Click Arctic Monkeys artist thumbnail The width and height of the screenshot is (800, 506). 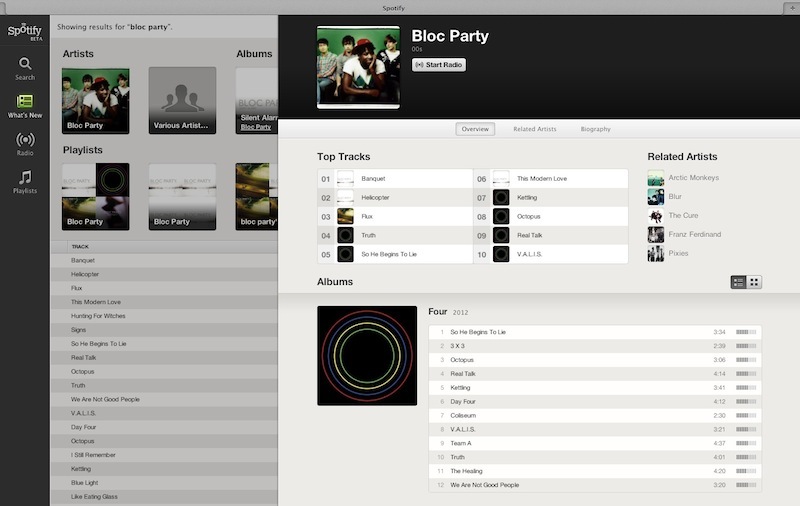[656, 178]
